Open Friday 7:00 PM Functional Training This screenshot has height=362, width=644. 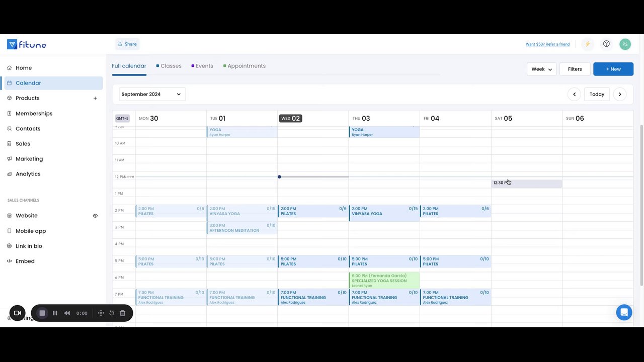click(455, 297)
